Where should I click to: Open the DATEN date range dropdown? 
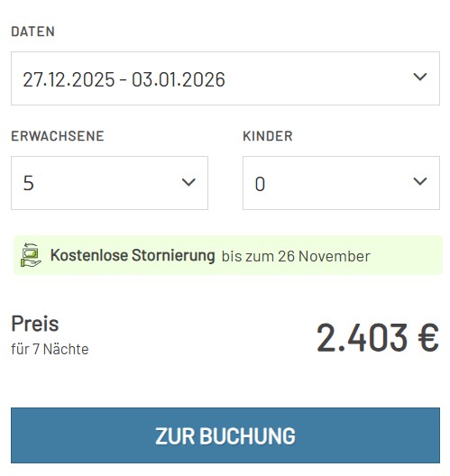tap(225, 78)
